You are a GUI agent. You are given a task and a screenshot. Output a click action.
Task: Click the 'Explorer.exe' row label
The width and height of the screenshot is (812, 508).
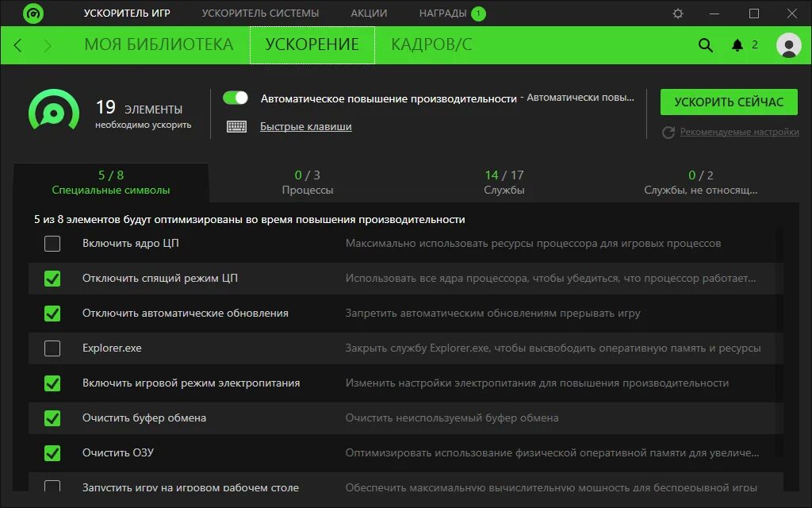click(112, 348)
